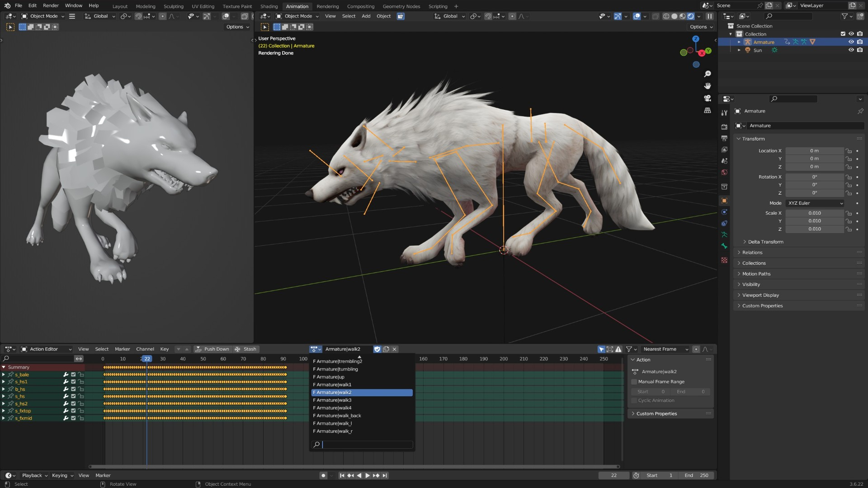Click the Stash button
This screenshot has height=488, width=868.
click(x=245, y=349)
